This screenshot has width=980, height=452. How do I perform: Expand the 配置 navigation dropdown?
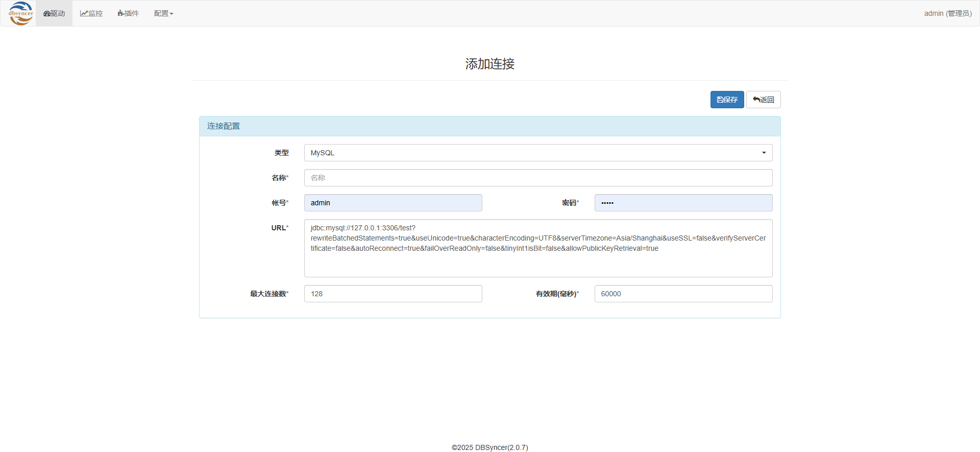(x=163, y=13)
